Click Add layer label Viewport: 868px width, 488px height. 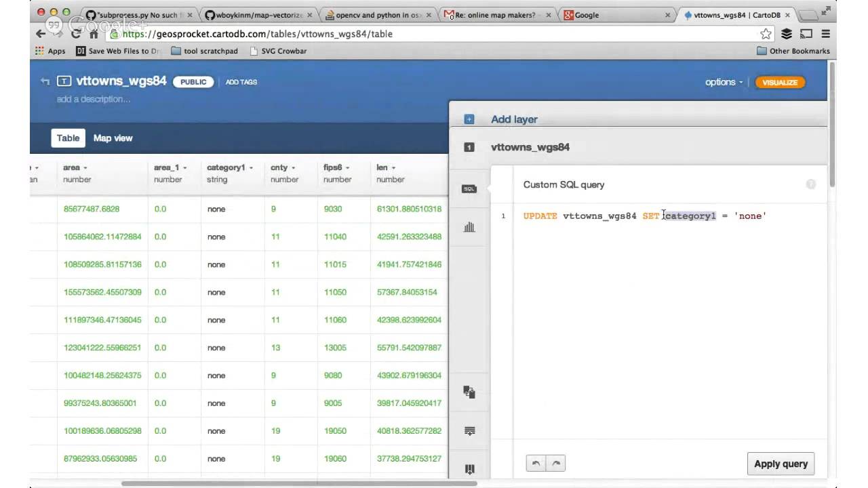(514, 119)
